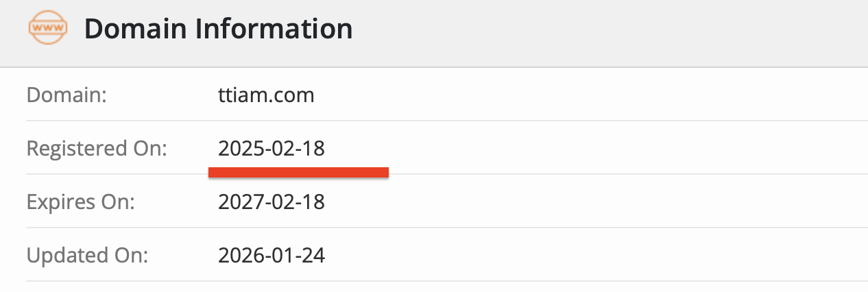Viewport: 868px width, 292px height.
Task: Click the orange www globe icon
Action: [x=47, y=29]
